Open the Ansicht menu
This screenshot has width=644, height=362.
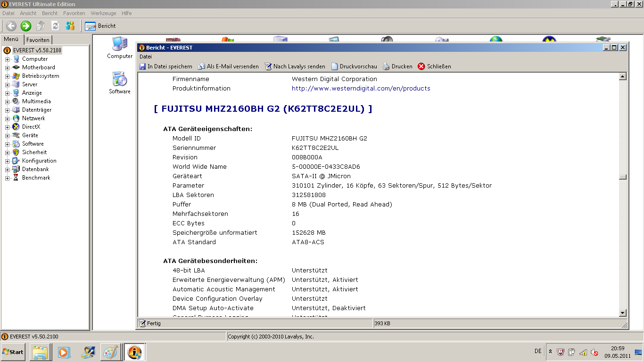[28, 13]
